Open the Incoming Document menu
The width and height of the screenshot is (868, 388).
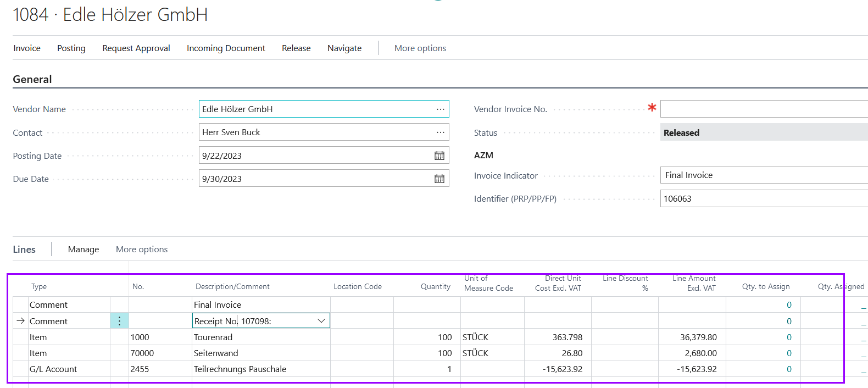point(226,48)
